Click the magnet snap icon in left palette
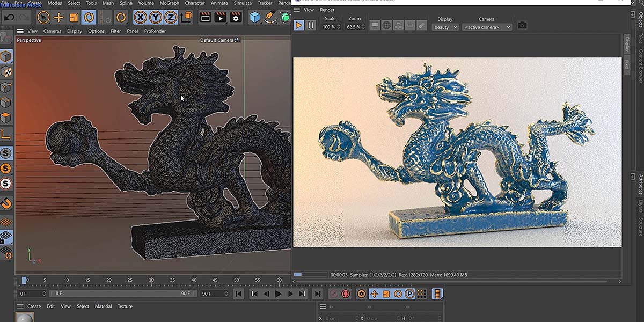Screen dimensions: 644x322 pyautogui.click(x=6, y=203)
